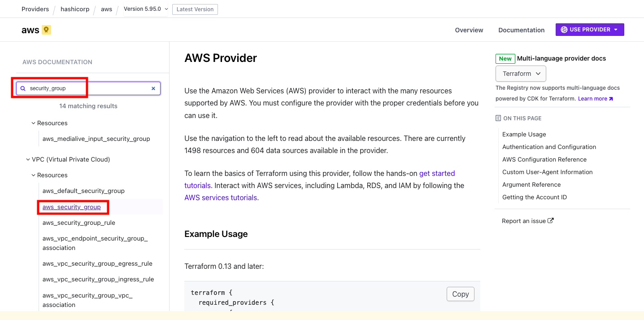Click the AWS DOCUMENTATION sidebar label
Viewport: 644px width, 320px height.
tap(57, 62)
